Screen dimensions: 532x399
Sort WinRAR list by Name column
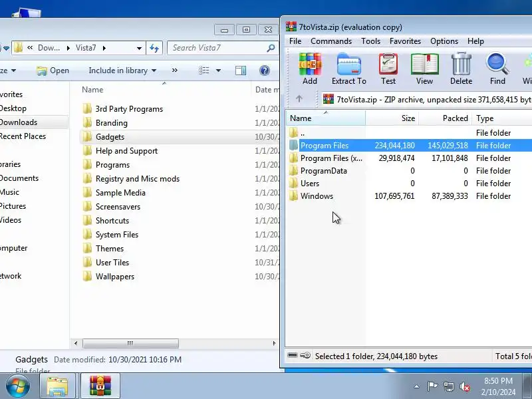click(325, 118)
